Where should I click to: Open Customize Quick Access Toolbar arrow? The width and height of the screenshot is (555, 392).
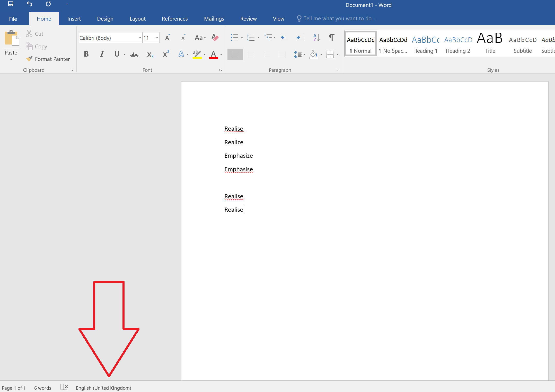pyautogui.click(x=67, y=4)
